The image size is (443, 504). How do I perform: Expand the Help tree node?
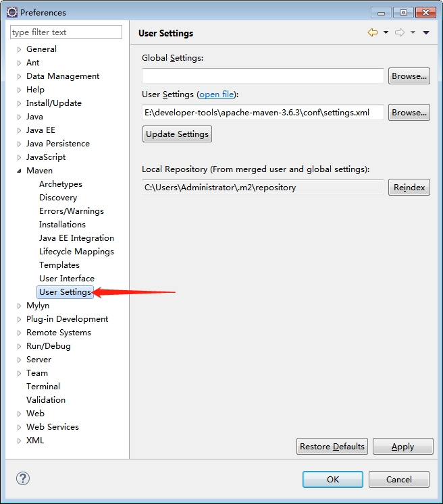click(19, 90)
